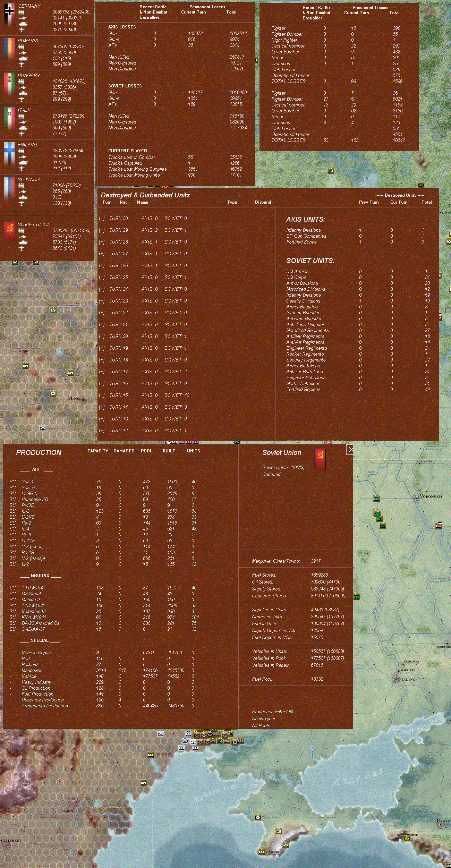Viewport: 451px width, 868px height.
Task: Click the Stalino city marker on the map
Action: click(x=395, y=679)
